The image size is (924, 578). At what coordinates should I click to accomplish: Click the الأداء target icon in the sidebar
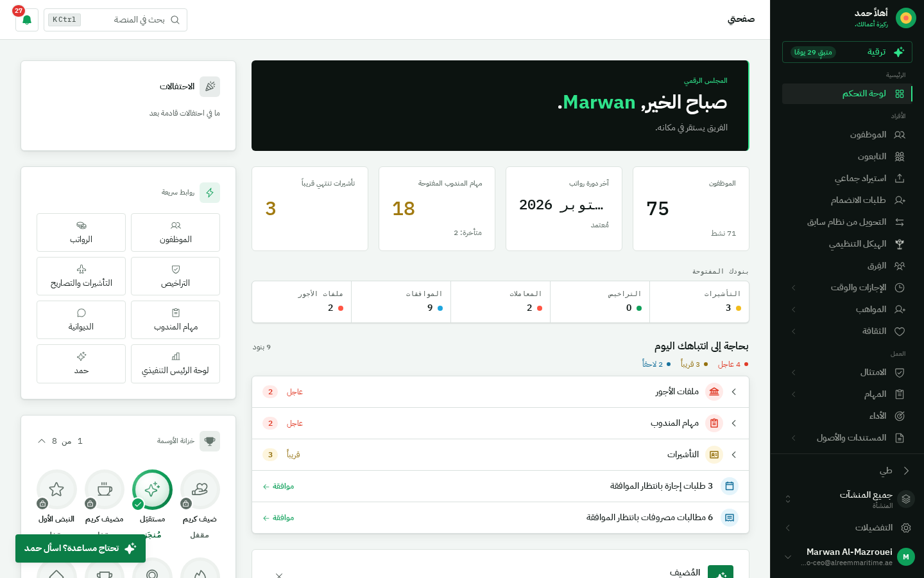(x=900, y=416)
